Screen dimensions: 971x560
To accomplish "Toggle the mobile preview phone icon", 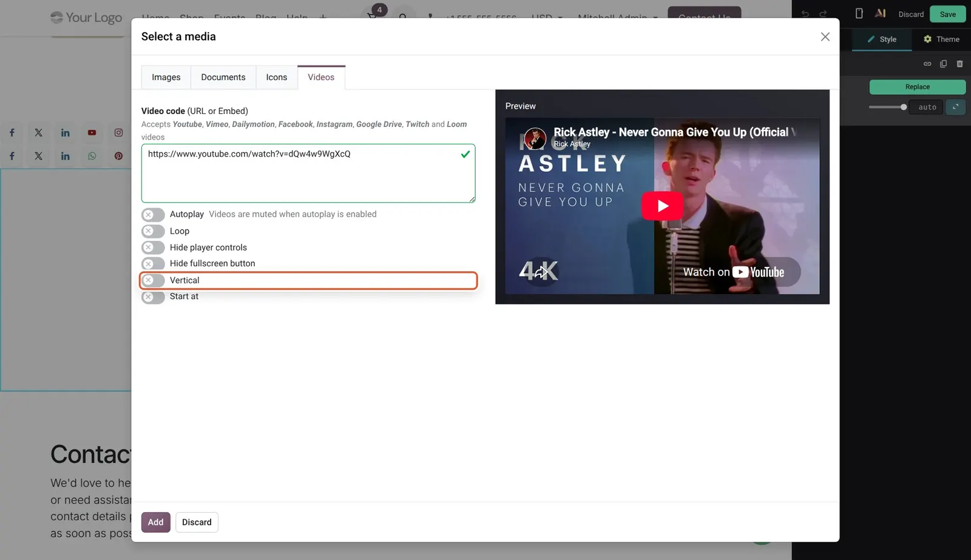I will point(859,13).
